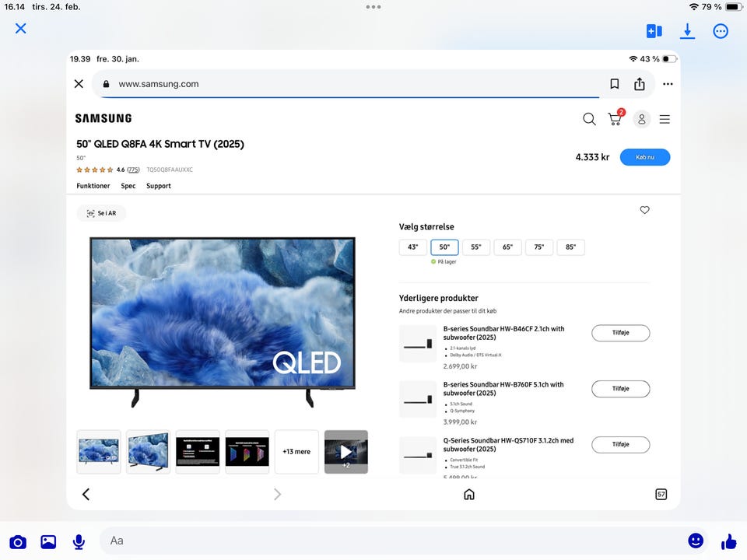
Task: Open the photo gallery icon
Action: tap(48, 542)
